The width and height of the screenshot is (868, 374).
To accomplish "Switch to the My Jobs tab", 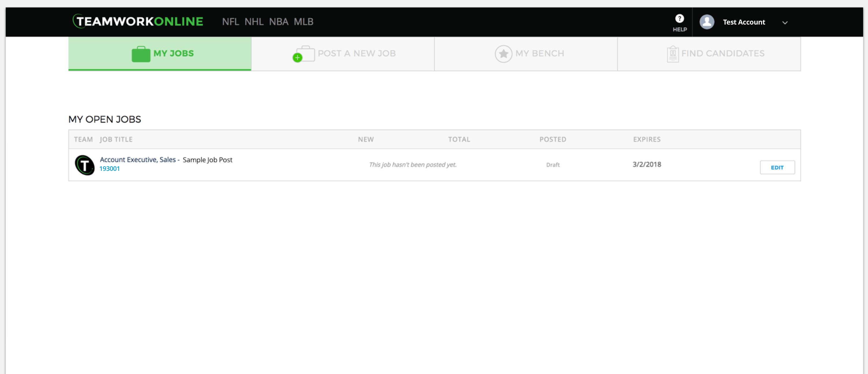I will click(x=159, y=53).
